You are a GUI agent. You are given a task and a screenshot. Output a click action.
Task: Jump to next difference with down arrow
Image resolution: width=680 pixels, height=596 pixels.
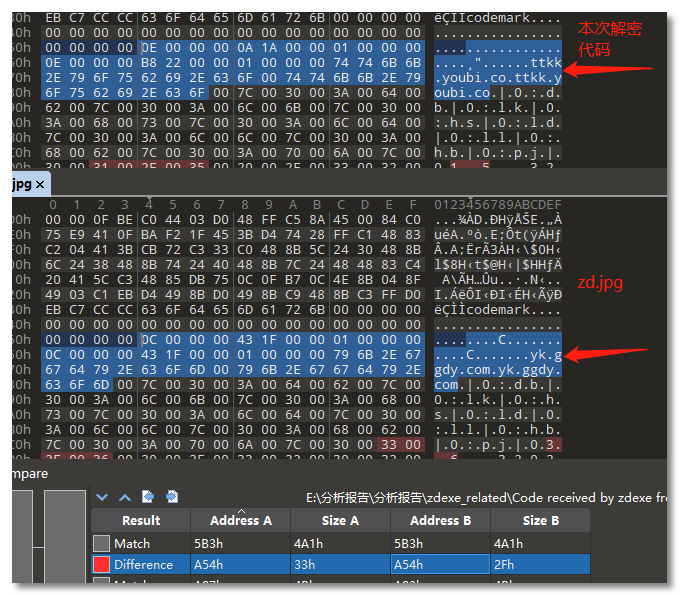point(101,497)
